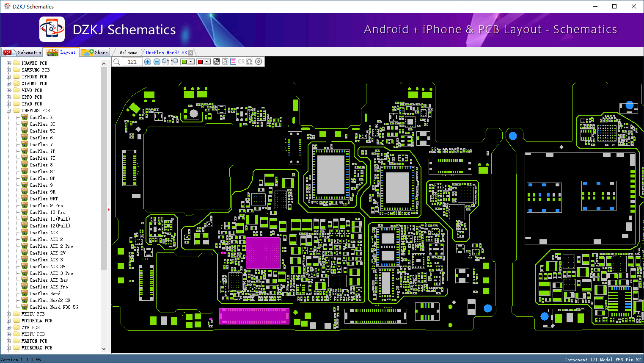The image size is (644, 363).
Task: Expand the XIAOMI PCB folder
Action: coord(8,83)
